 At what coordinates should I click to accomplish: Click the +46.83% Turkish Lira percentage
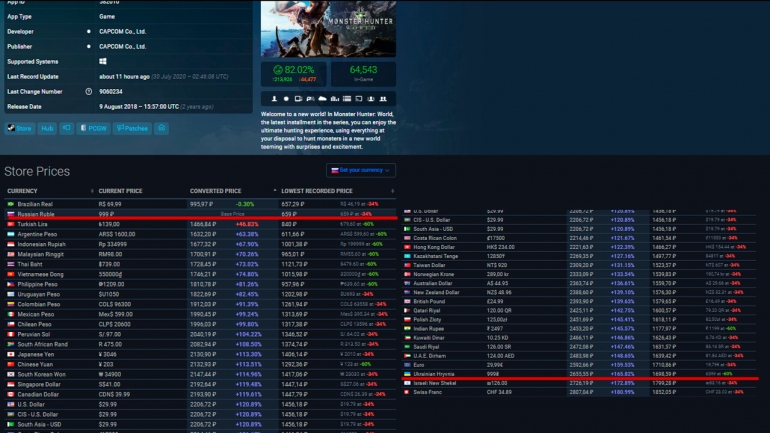pyautogui.click(x=247, y=224)
